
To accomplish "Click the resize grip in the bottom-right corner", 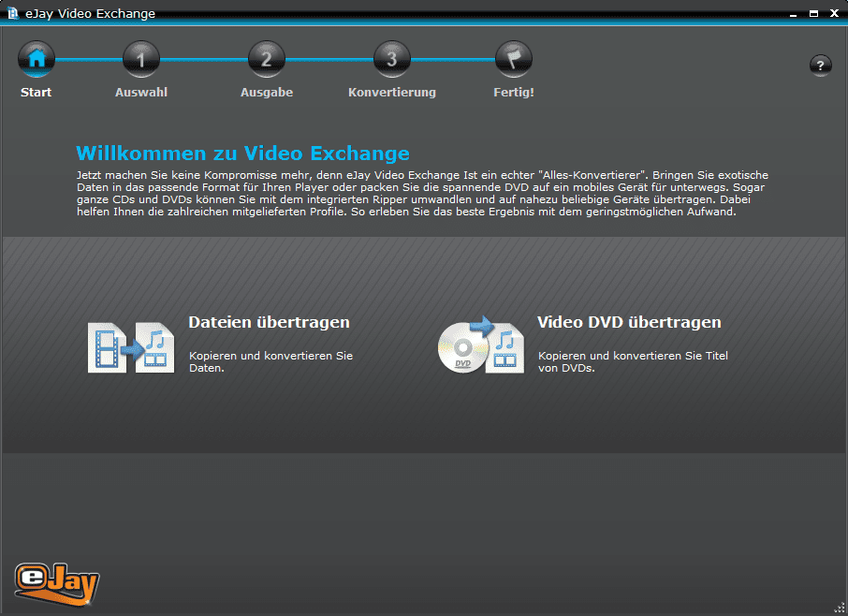I will tap(840, 609).
